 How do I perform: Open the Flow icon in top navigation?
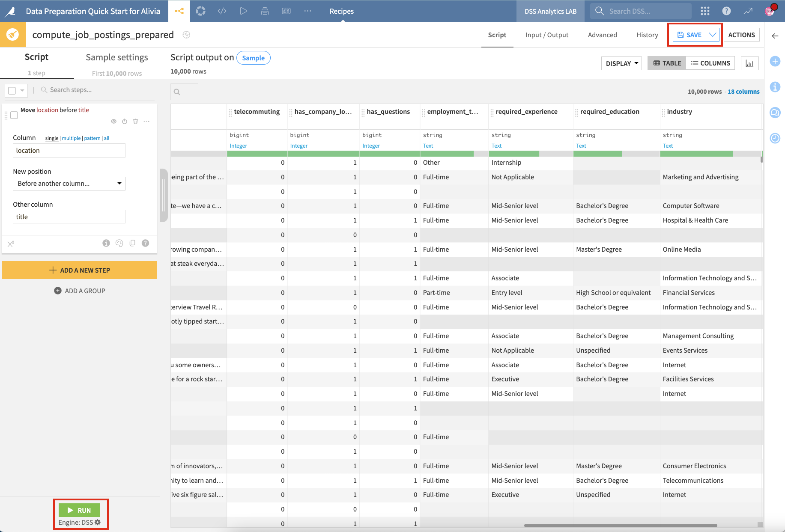click(179, 11)
